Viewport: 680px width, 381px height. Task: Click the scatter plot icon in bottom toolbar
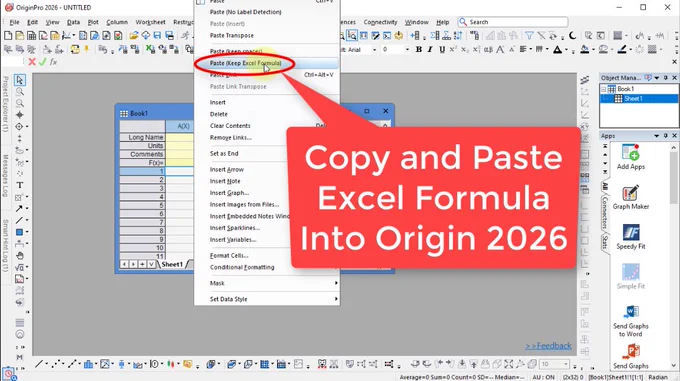55,364
